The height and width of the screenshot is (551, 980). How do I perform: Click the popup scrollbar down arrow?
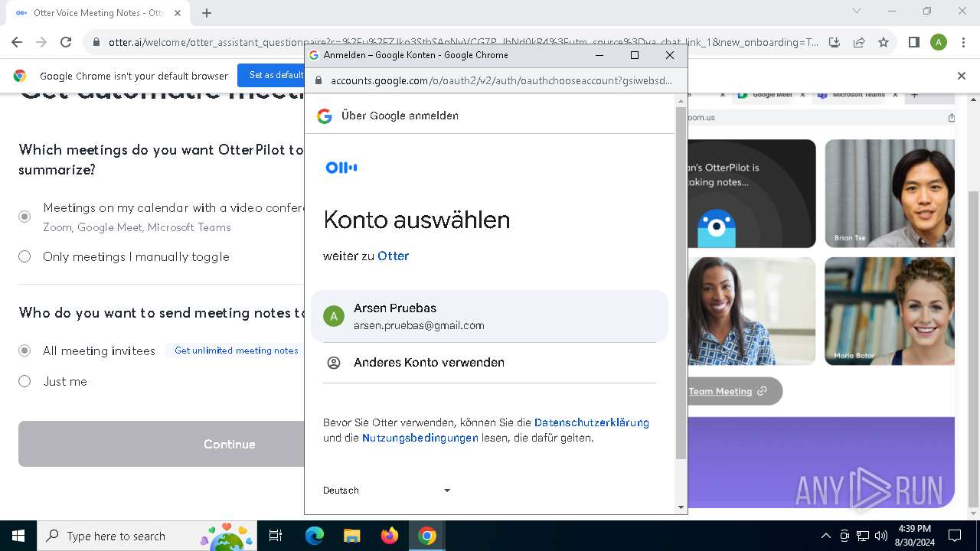pyautogui.click(x=681, y=507)
